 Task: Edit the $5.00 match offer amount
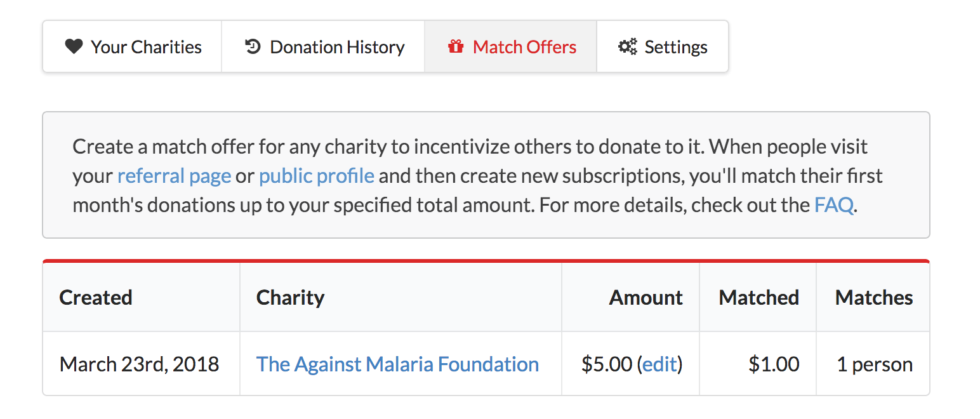click(x=659, y=364)
